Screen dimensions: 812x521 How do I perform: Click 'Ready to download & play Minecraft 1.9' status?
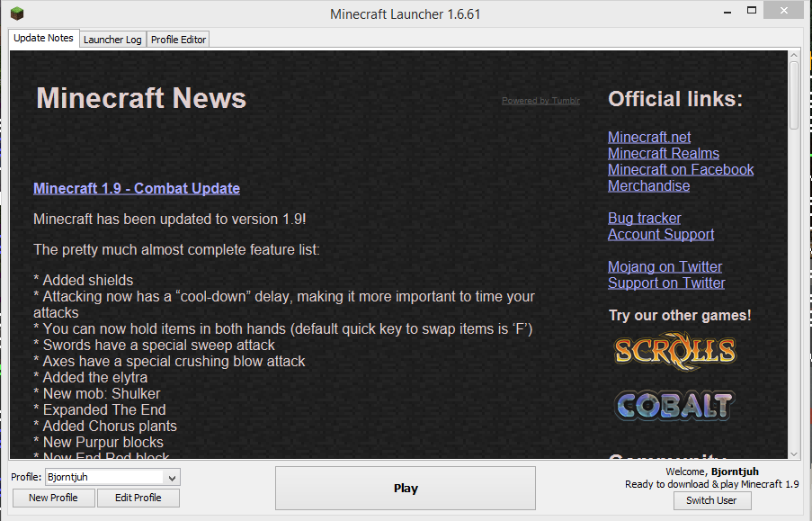pos(712,484)
